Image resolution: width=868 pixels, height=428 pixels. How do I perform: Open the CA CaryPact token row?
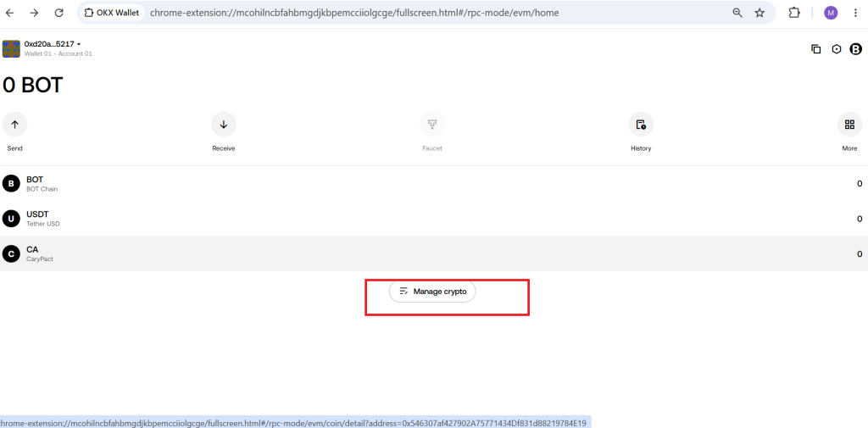coord(434,253)
